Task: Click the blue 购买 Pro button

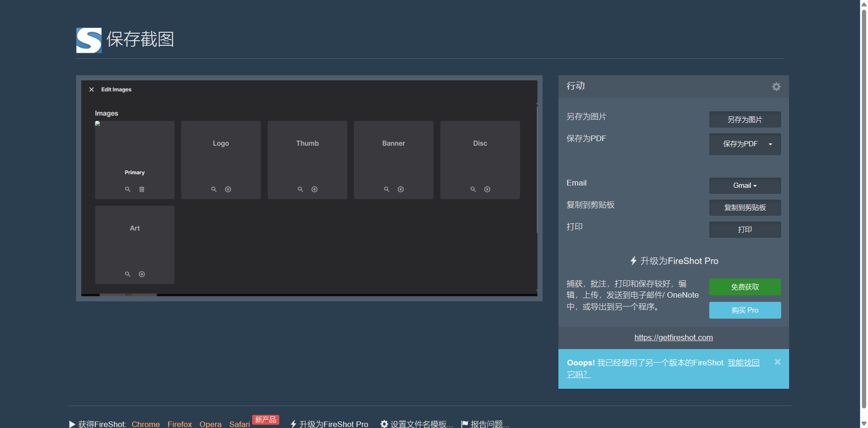Action: coord(745,310)
